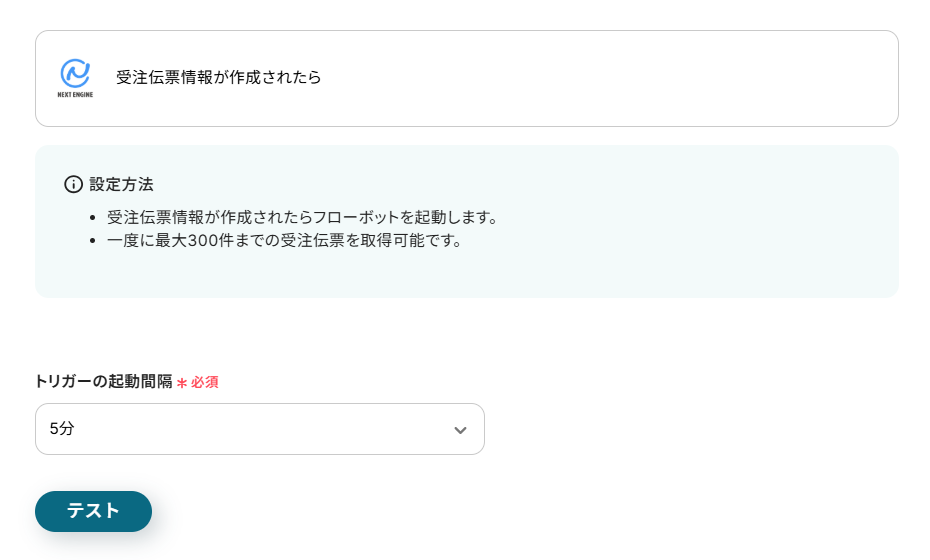Click the 受注伝票情報が作成されたら trigger title
The width and height of the screenshot is (930, 560).
219,77
